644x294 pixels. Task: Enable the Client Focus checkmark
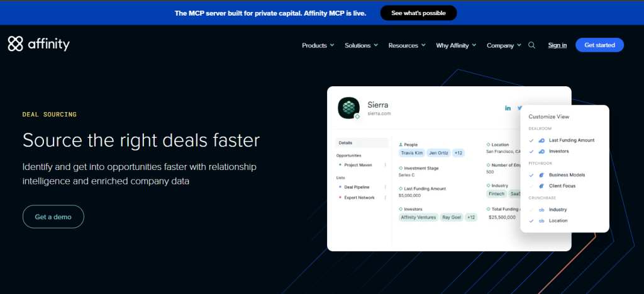pyautogui.click(x=531, y=186)
